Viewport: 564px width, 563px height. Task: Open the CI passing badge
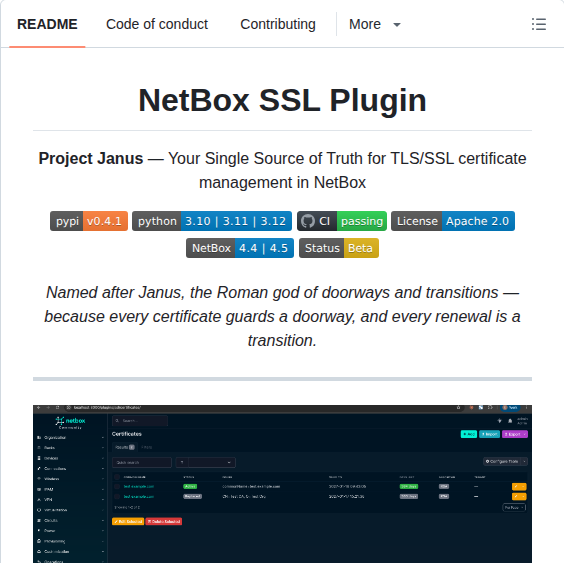coord(342,221)
